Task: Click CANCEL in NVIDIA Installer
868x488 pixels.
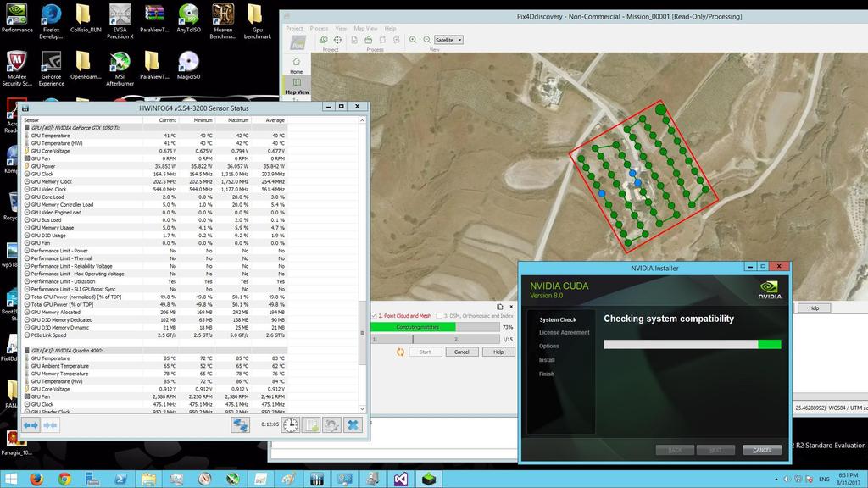Action: [x=762, y=450]
